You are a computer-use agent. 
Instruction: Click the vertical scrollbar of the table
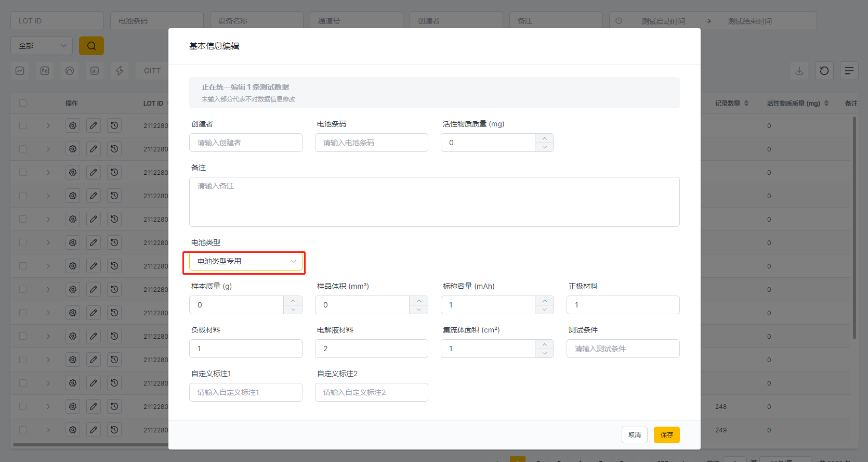(854, 228)
